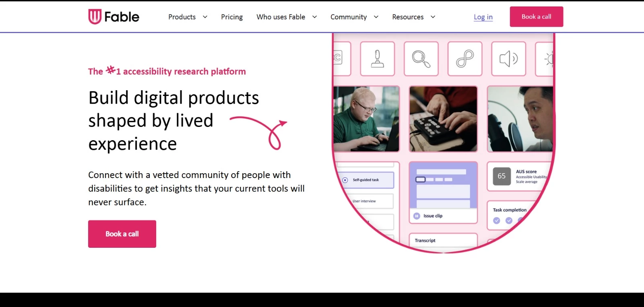Image resolution: width=644 pixels, height=307 pixels.
Task: Click the magnifying glass icon tile
Action: (421, 59)
